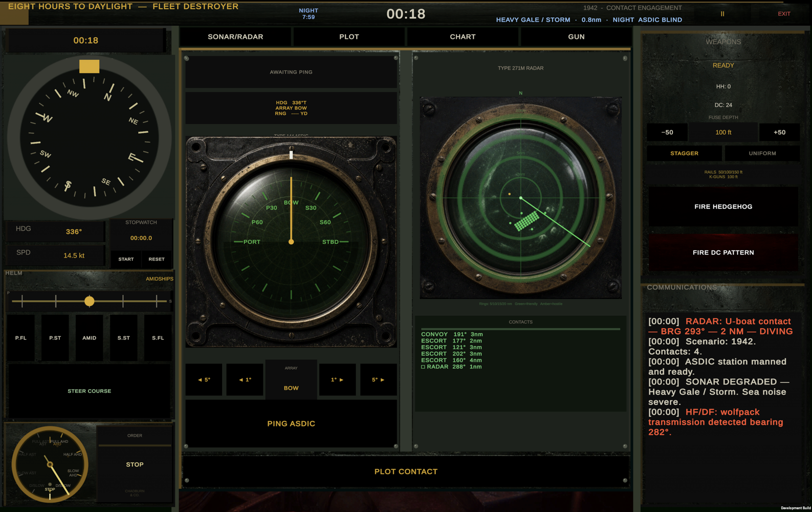Click the U-boat contact radar message
The image size is (812, 512).
(720, 326)
